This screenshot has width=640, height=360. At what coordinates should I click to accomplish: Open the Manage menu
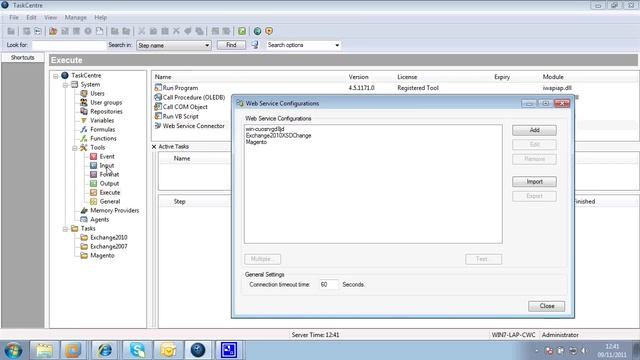pyautogui.click(x=76, y=18)
